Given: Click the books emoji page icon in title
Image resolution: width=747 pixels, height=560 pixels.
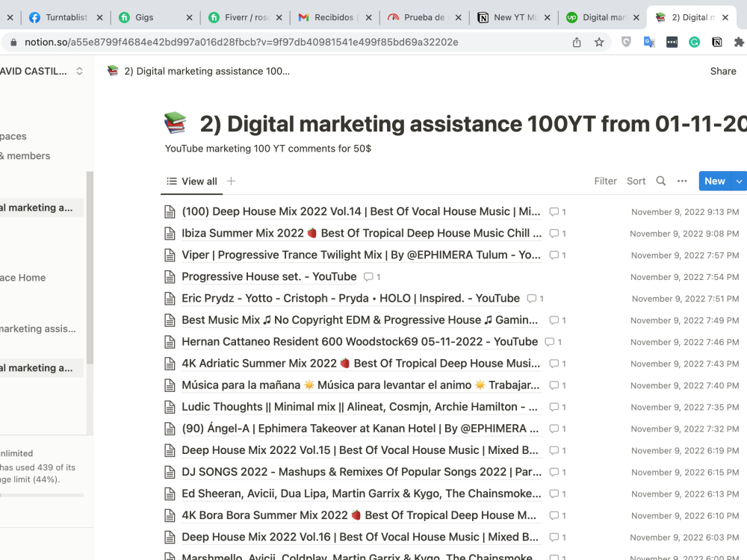Looking at the screenshot, I should pyautogui.click(x=176, y=123).
